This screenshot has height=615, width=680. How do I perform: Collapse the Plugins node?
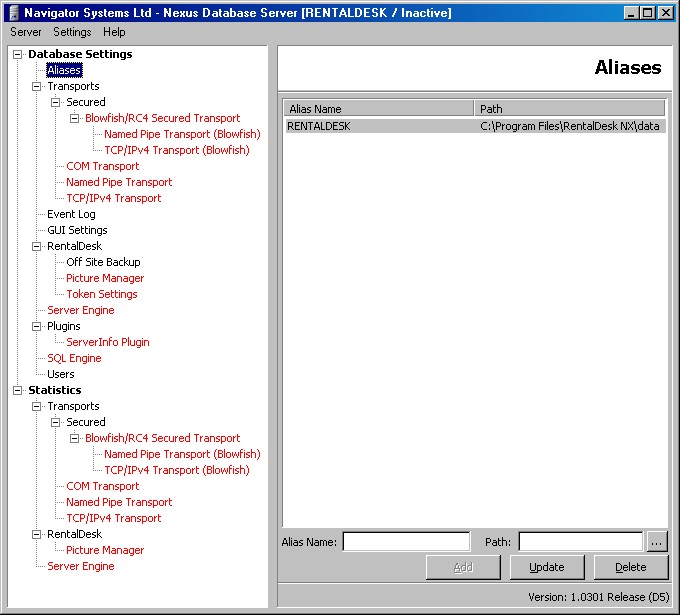[x=36, y=326]
